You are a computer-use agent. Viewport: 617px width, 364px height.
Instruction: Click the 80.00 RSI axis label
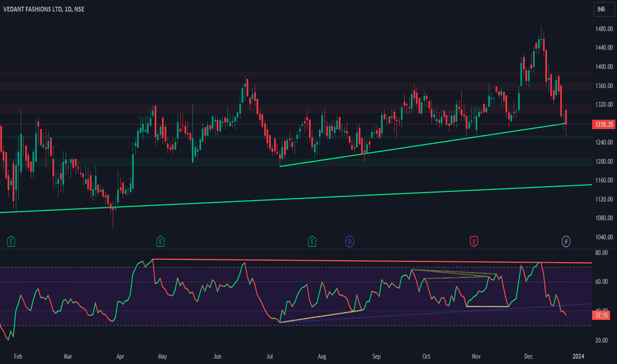[x=601, y=253]
